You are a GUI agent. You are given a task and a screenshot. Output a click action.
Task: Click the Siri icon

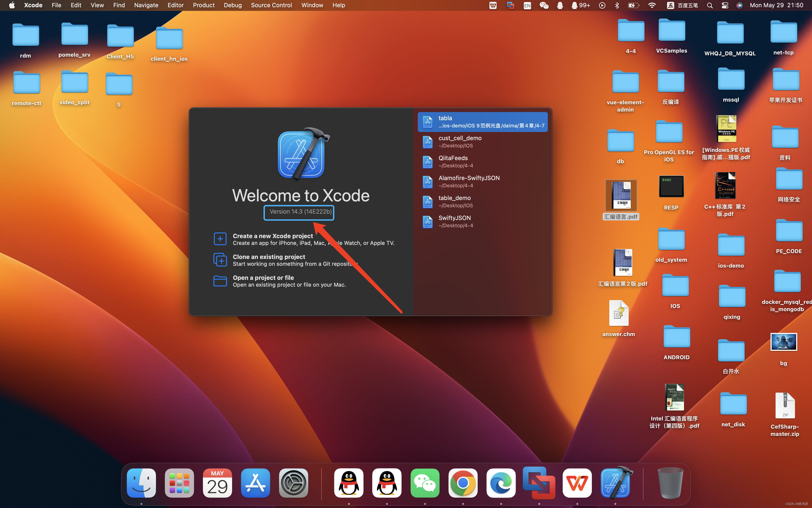[739, 5]
